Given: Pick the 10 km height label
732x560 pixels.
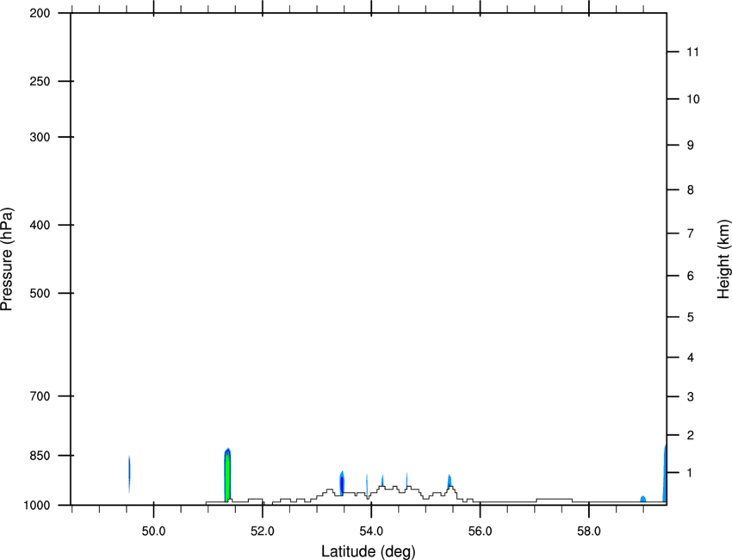Looking at the screenshot, I should 693,99.
